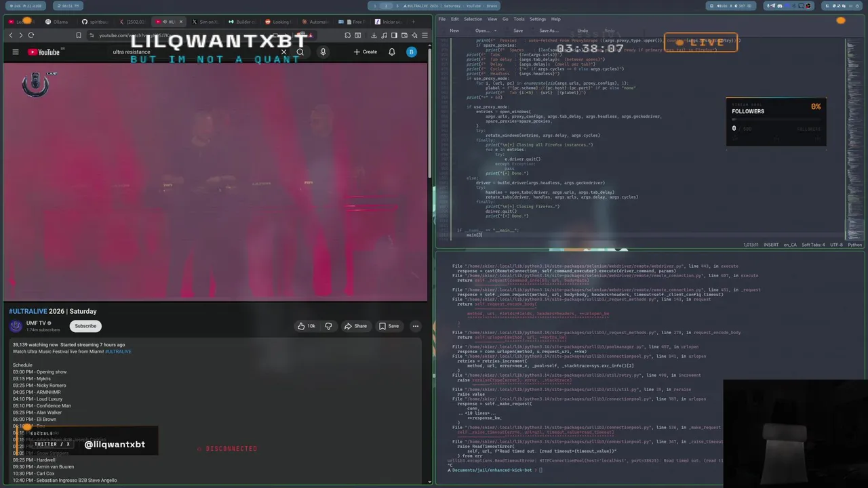
Task: Click New in the editor toolbar
Action: pyautogui.click(x=454, y=30)
